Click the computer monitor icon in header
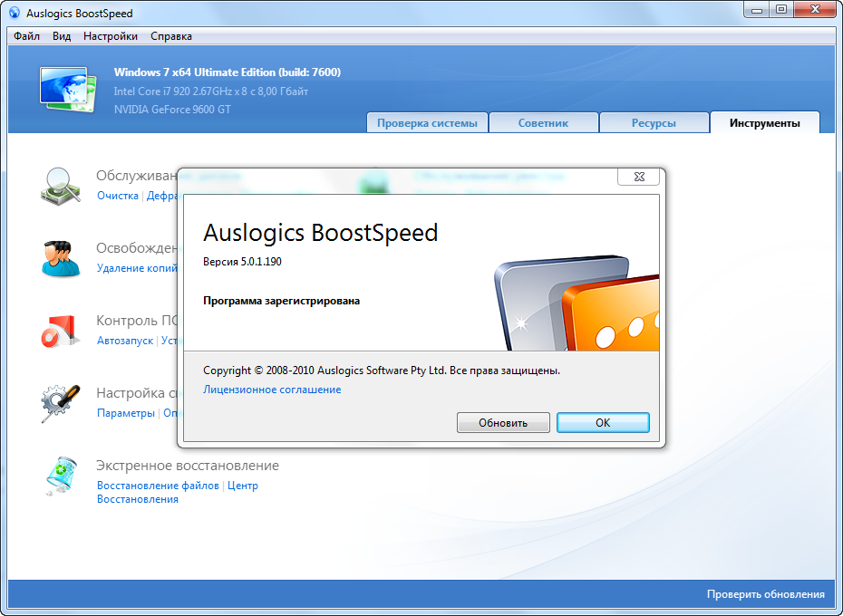The height and width of the screenshot is (616, 843). tap(68, 89)
